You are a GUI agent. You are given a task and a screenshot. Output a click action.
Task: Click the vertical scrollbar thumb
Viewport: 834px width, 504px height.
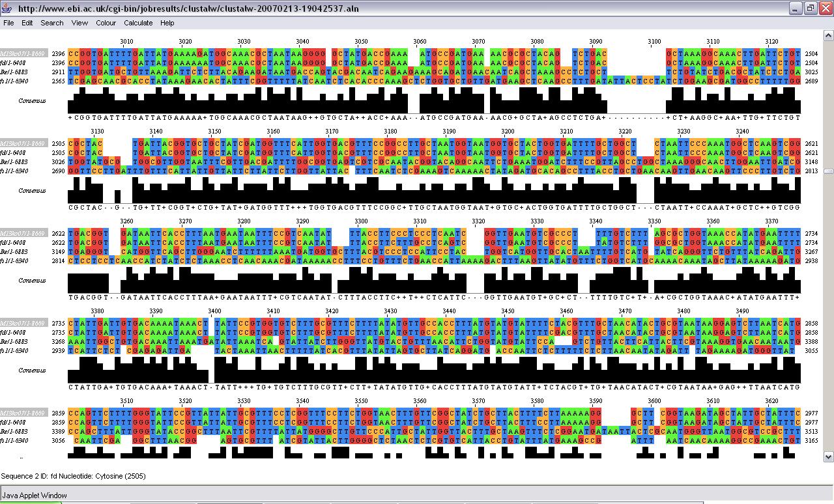[x=828, y=171]
